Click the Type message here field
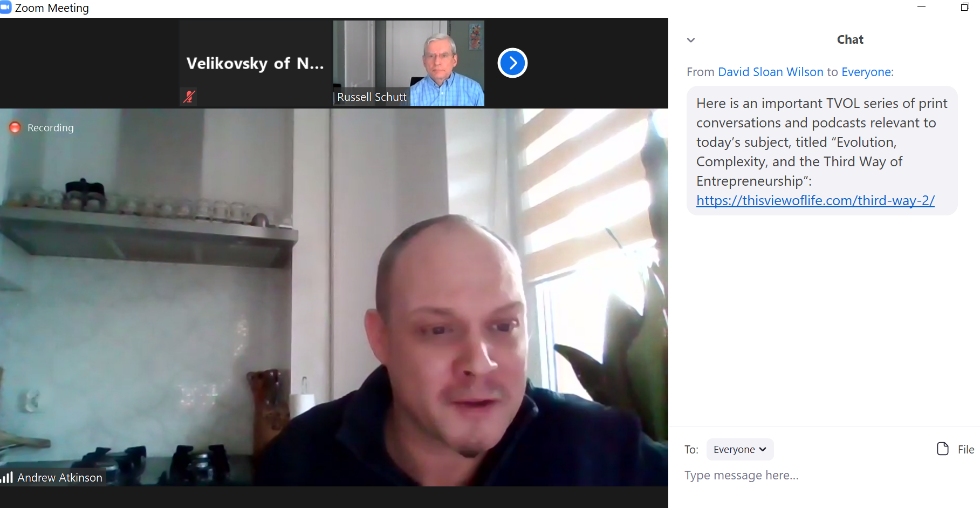980x508 pixels. coord(824,476)
